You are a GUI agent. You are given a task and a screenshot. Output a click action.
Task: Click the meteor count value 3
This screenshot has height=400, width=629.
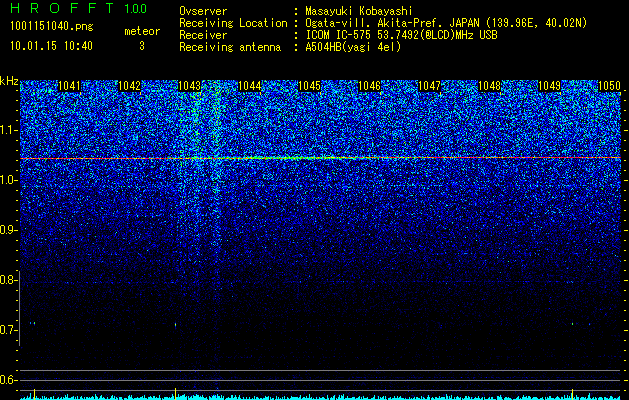pyautogui.click(x=142, y=46)
